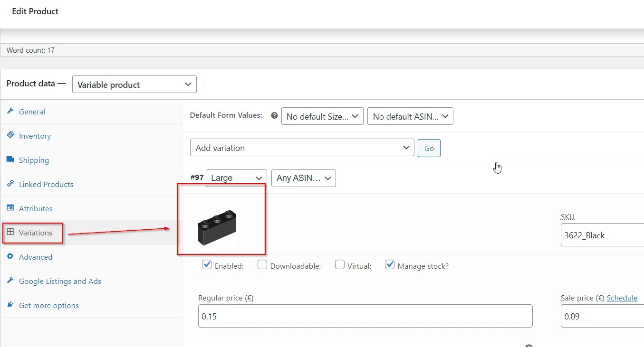Expand the Add variation dropdown

coord(302,148)
